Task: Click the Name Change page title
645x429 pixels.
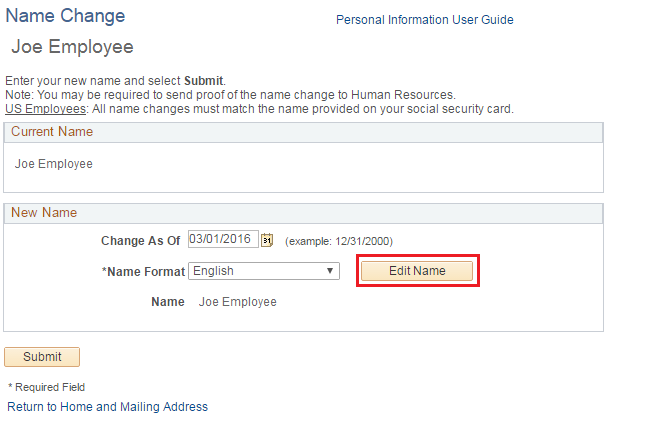Action: [x=66, y=17]
